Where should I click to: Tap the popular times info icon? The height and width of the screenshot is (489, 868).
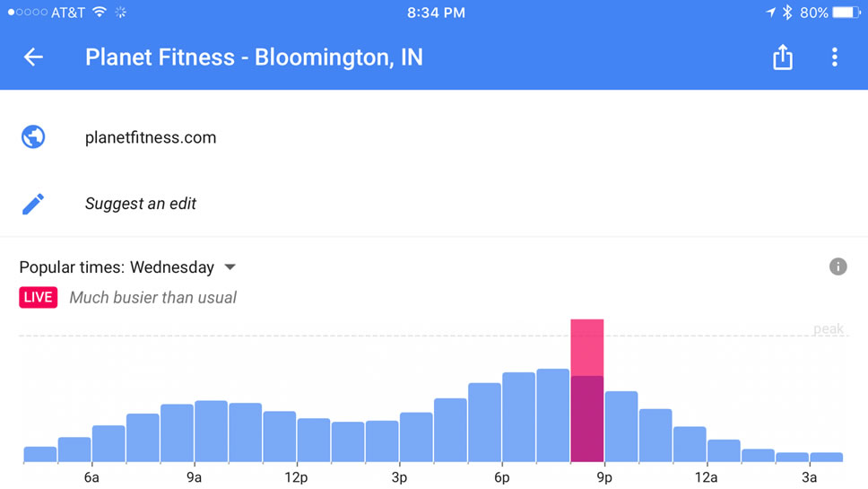click(x=838, y=266)
